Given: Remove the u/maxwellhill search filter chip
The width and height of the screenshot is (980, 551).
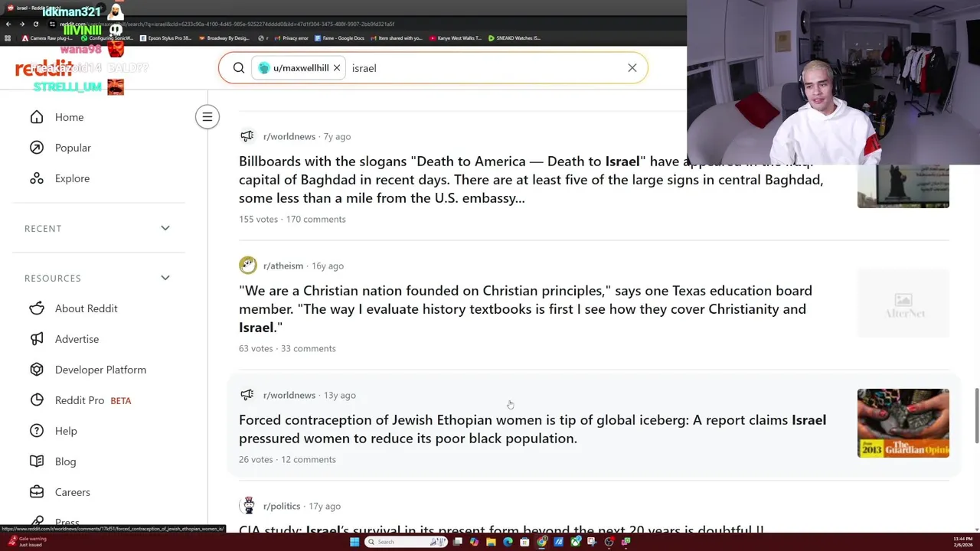Looking at the screenshot, I should (336, 68).
